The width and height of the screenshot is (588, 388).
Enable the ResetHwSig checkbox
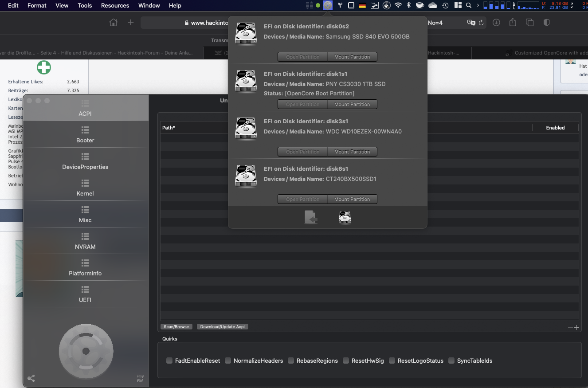click(346, 361)
